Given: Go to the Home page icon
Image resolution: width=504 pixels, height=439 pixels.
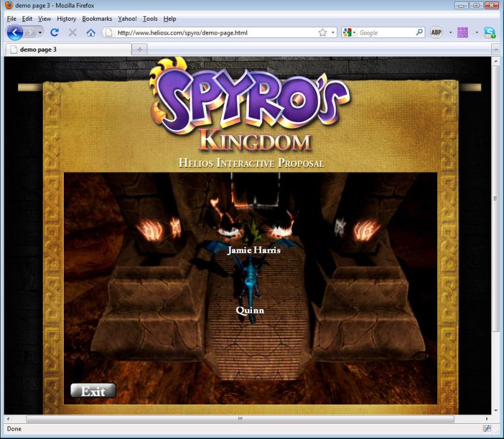Looking at the screenshot, I should tap(91, 33).
